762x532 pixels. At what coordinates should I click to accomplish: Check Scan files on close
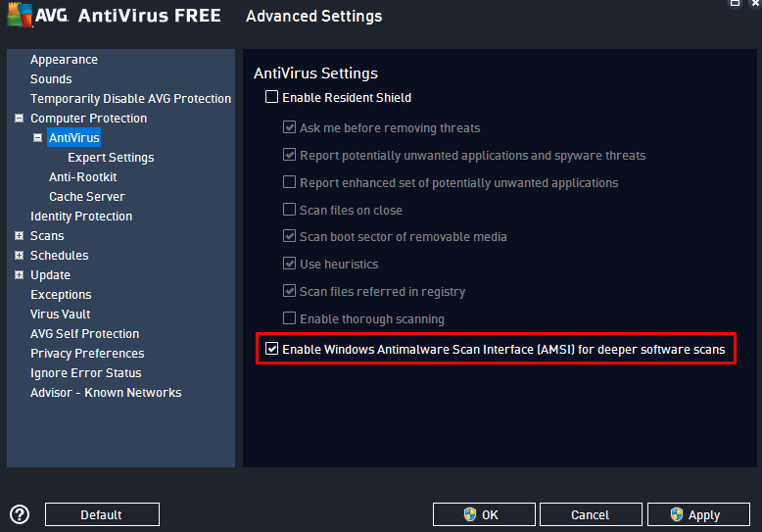click(x=289, y=209)
